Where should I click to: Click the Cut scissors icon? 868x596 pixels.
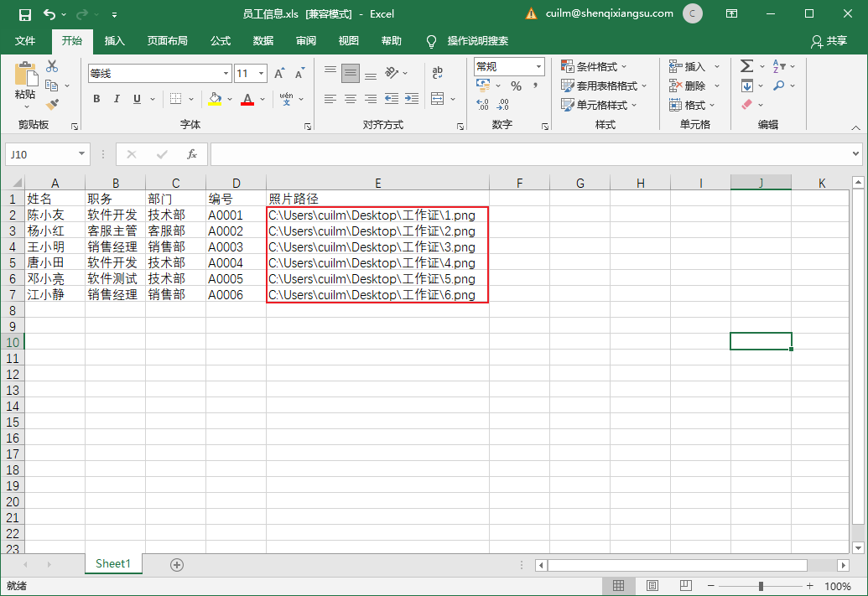pos(52,66)
